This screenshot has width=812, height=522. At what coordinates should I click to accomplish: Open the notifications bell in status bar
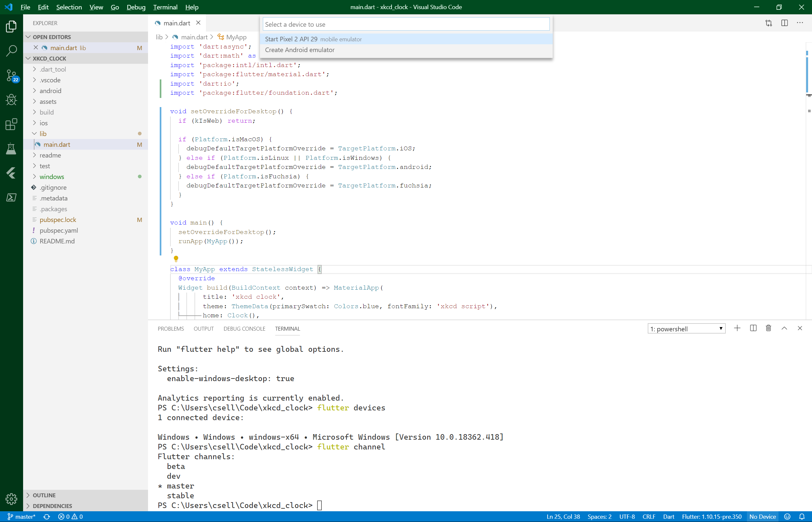click(x=802, y=516)
